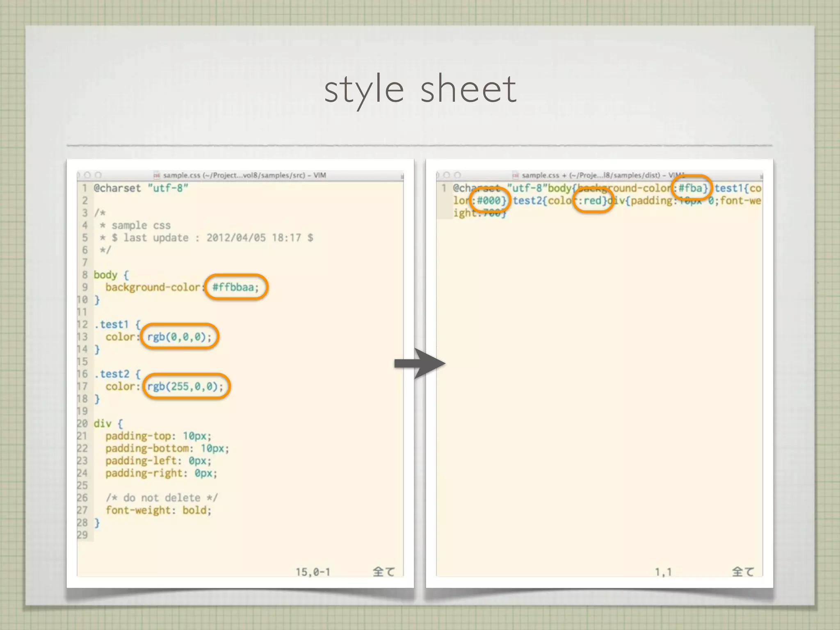This screenshot has height=630, width=840.
Task: Click the "全て" indicator in left VIM window
Action: pyautogui.click(x=384, y=572)
